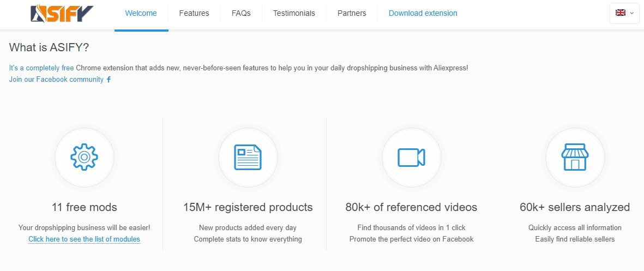Click Complete stats to know everything text
The height and width of the screenshot is (271, 644).
[248, 239]
